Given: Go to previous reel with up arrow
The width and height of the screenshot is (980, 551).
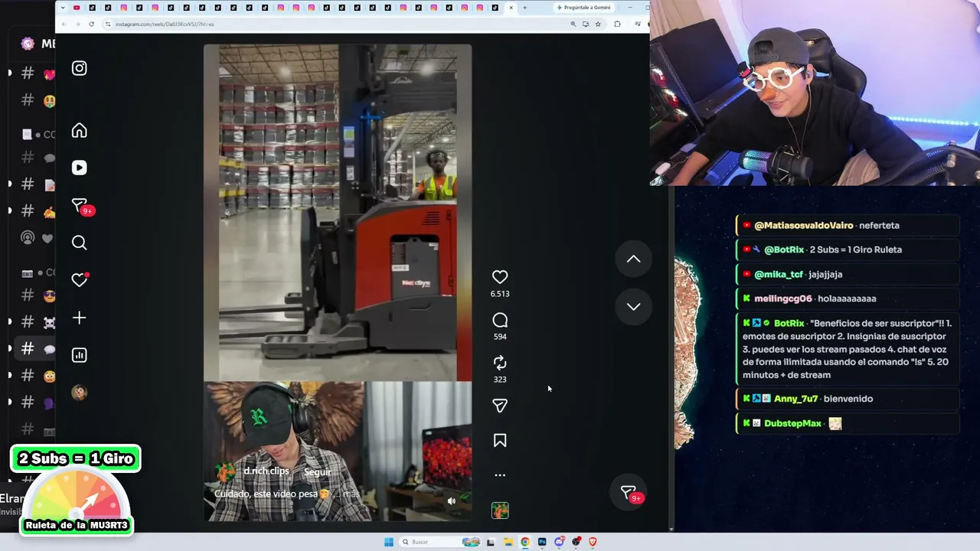Looking at the screenshot, I should pos(633,259).
